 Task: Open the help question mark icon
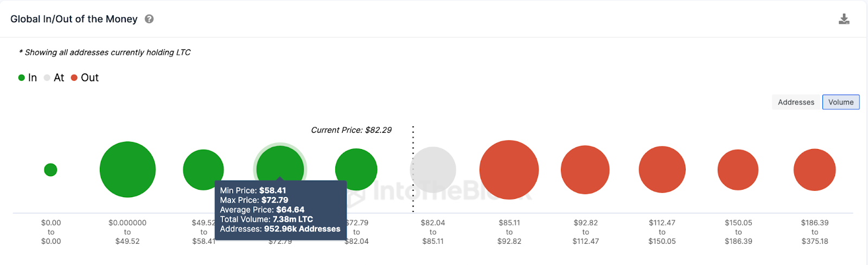tap(149, 19)
